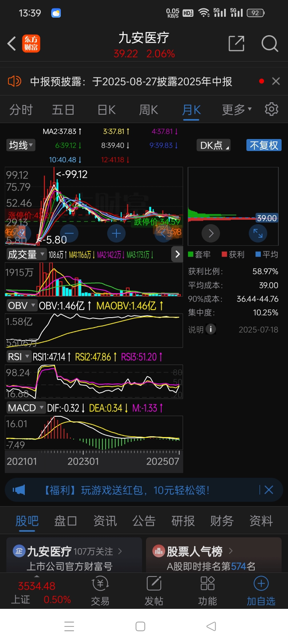Expand chip distribution fullscreen icon
This screenshot has width=288, height=644.
[x=258, y=233]
